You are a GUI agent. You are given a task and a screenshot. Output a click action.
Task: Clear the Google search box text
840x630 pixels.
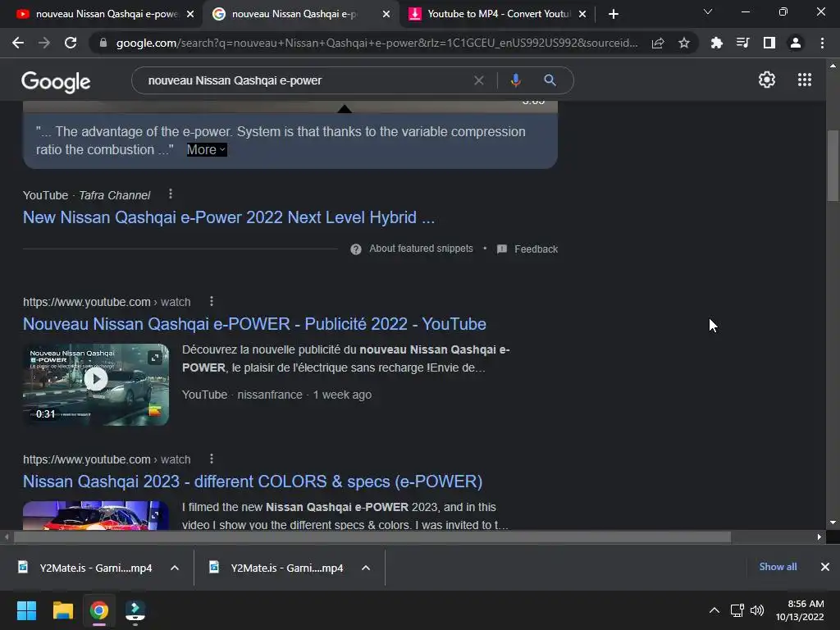click(x=479, y=80)
